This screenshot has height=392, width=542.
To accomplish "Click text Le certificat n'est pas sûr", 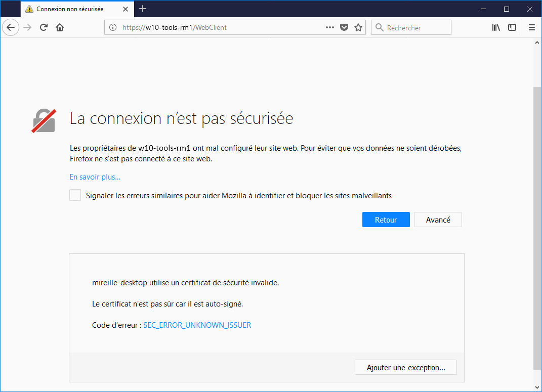I will pos(168,304).
